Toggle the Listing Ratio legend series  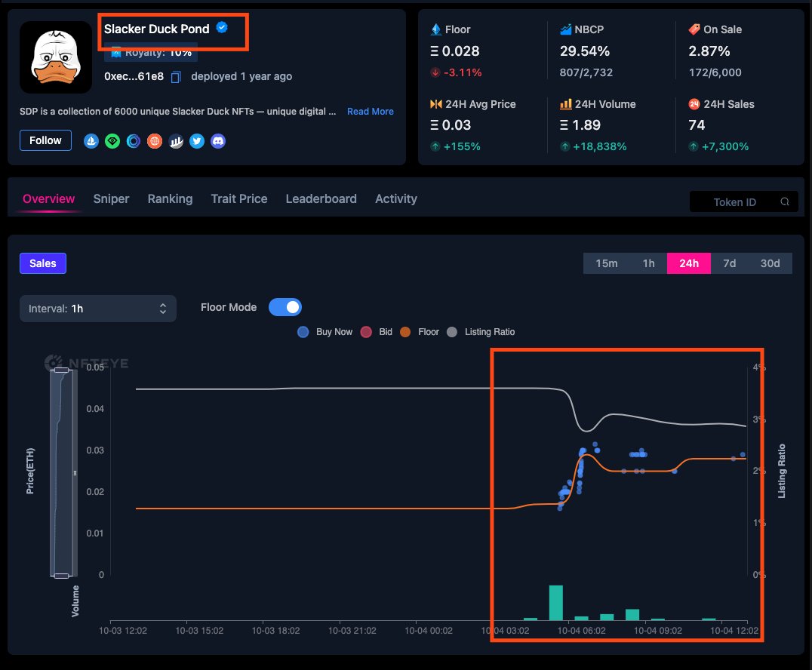(x=481, y=332)
